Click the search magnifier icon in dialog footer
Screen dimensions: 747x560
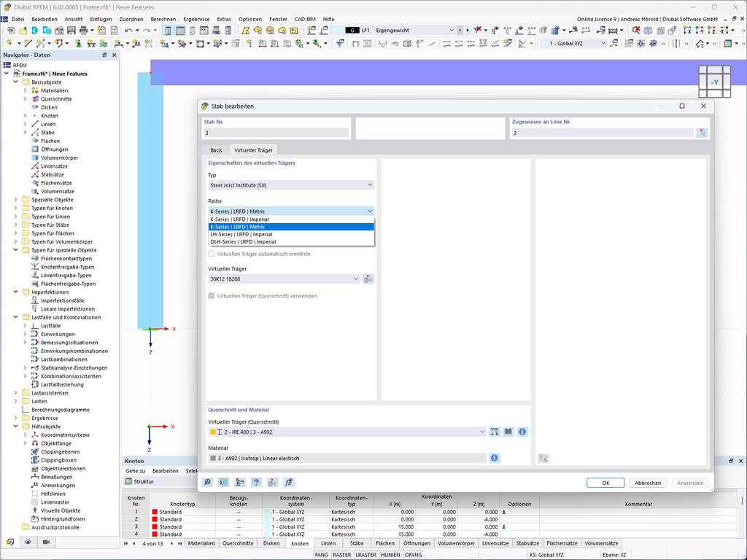point(208,483)
